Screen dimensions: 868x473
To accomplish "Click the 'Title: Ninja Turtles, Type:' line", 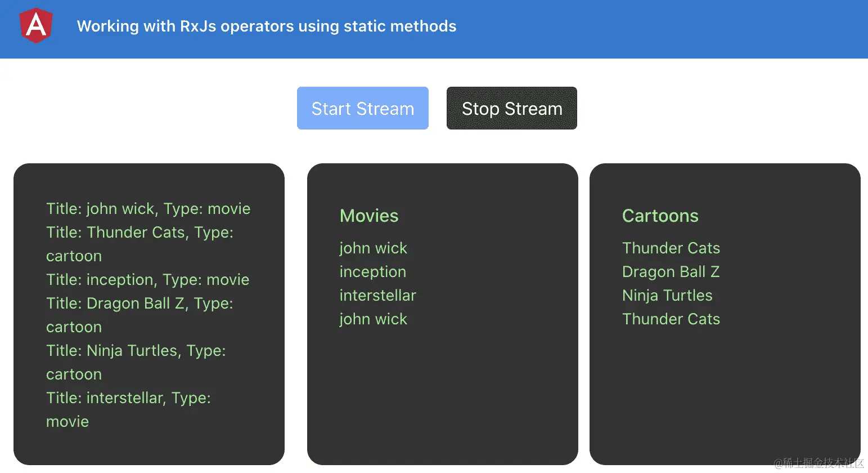I will pyautogui.click(x=136, y=351).
